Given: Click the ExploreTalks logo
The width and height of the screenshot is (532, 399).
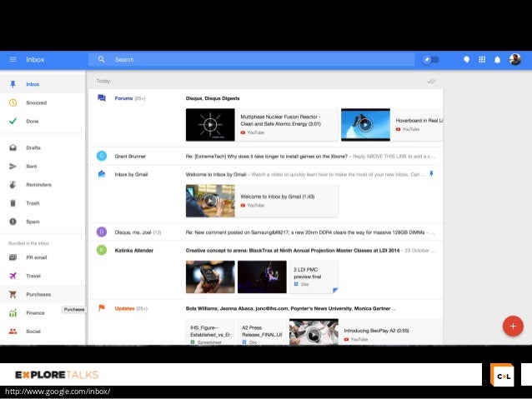Looking at the screenshot, I should [x=57, y=375].
